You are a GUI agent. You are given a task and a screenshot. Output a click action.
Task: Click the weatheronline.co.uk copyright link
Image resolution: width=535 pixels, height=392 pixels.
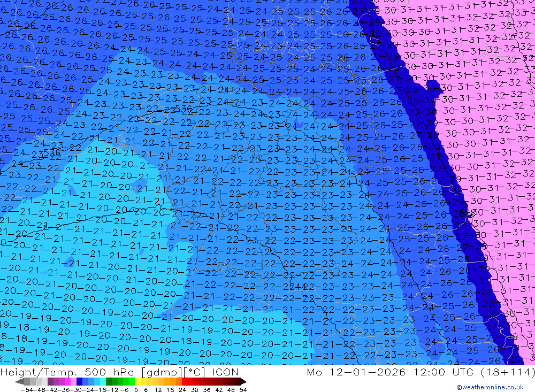[x=490, y=387]
